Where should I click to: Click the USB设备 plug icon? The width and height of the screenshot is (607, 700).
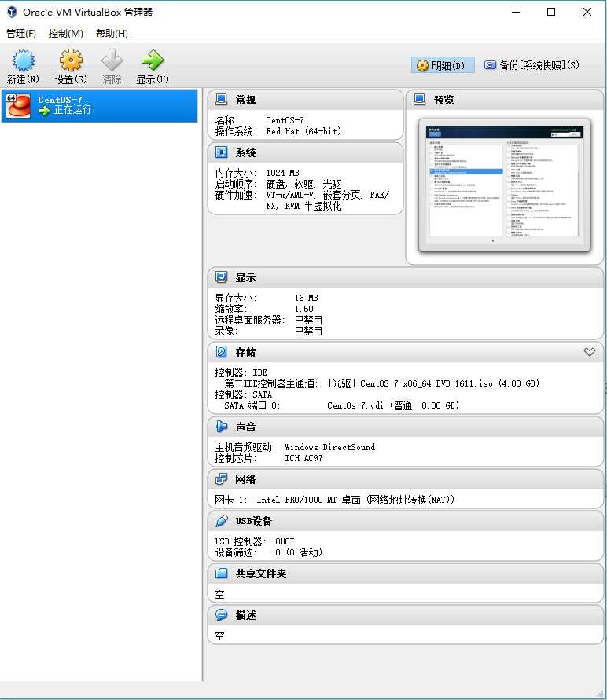coord(221,521)
